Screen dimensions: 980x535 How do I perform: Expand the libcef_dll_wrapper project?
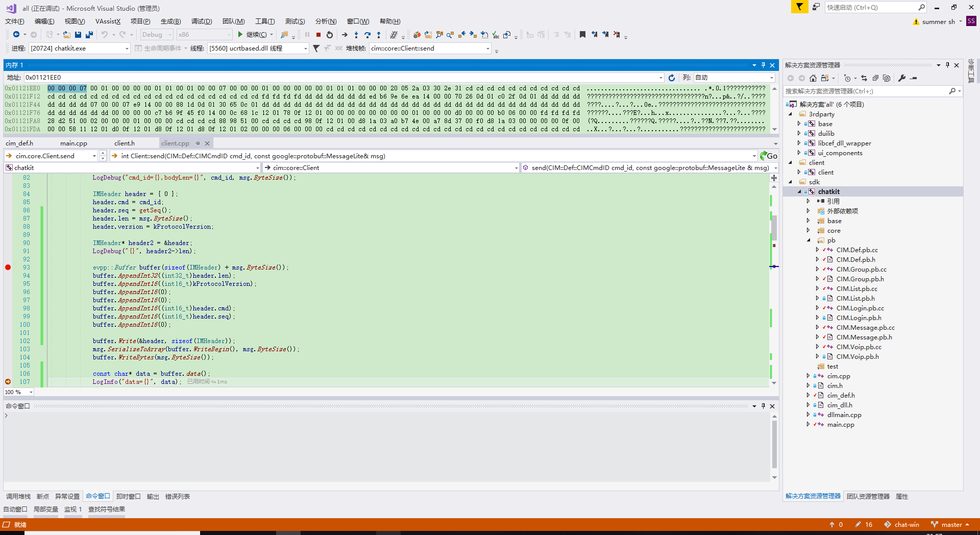pos(799,143)
